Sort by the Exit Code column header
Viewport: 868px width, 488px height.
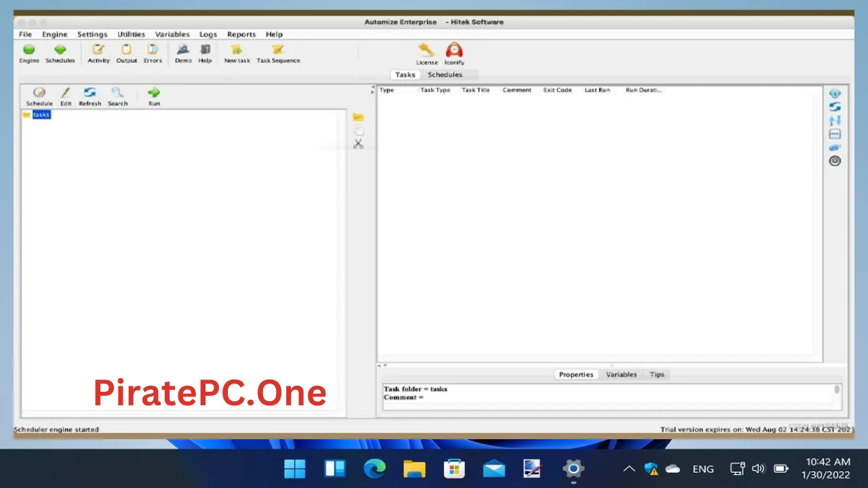click(557, 90)
